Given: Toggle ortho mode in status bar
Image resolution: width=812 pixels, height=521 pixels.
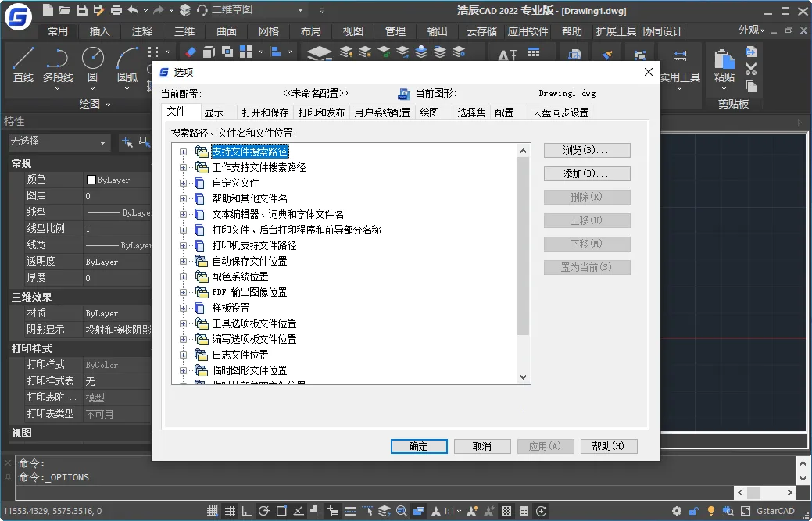Looking at the screenshot, I should (247, 510).
